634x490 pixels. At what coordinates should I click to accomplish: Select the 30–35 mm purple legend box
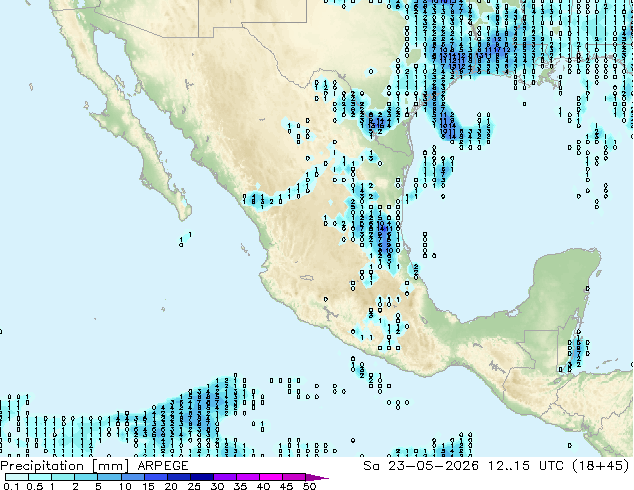pos(225,477)
